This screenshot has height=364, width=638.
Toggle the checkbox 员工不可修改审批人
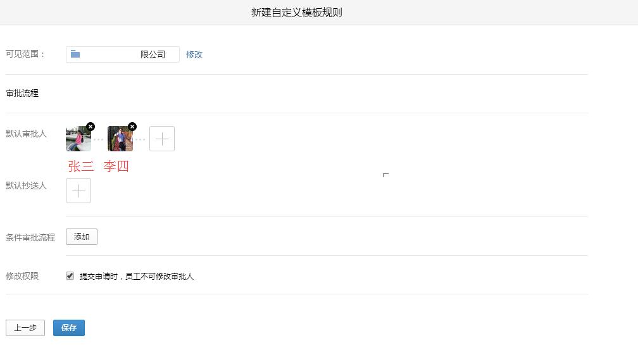(x=70, y=276)
